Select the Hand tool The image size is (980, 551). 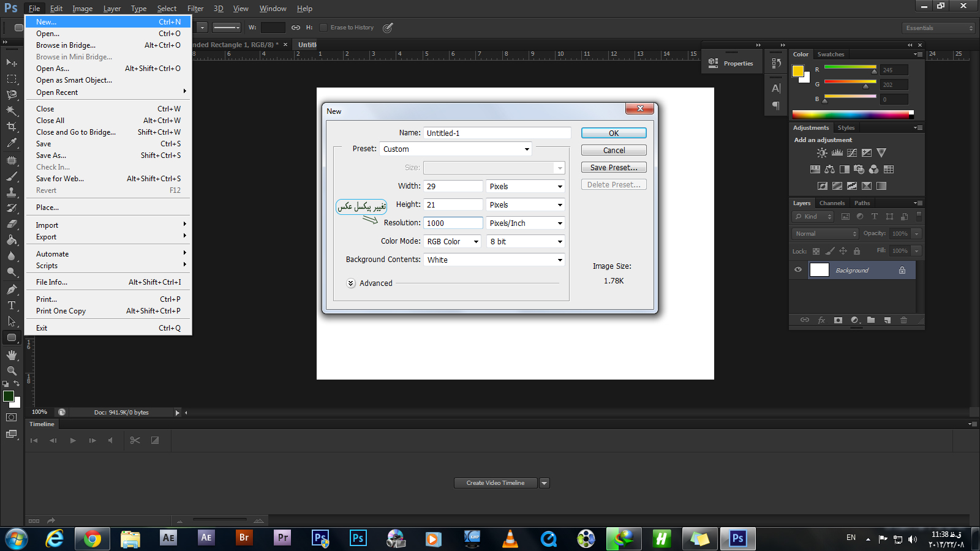pyautogui.click(x=12, y=354)
